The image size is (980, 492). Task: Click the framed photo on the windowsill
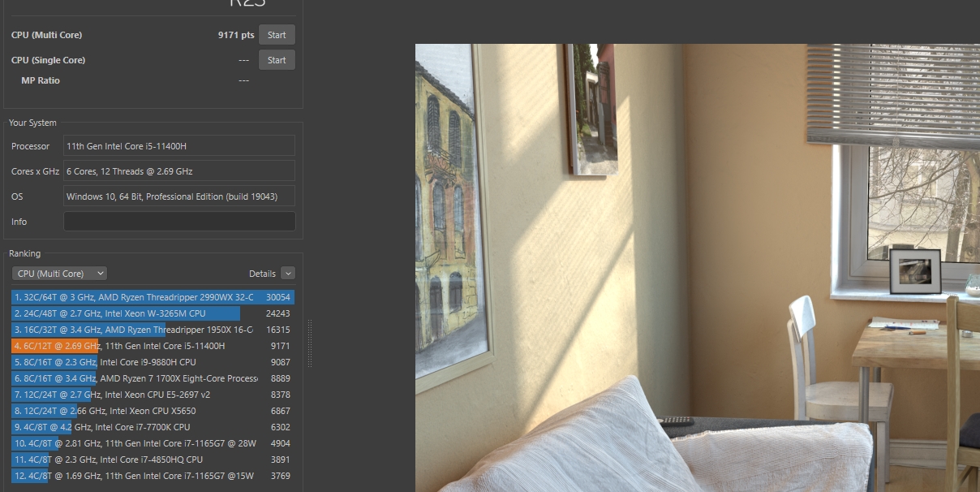915,271
